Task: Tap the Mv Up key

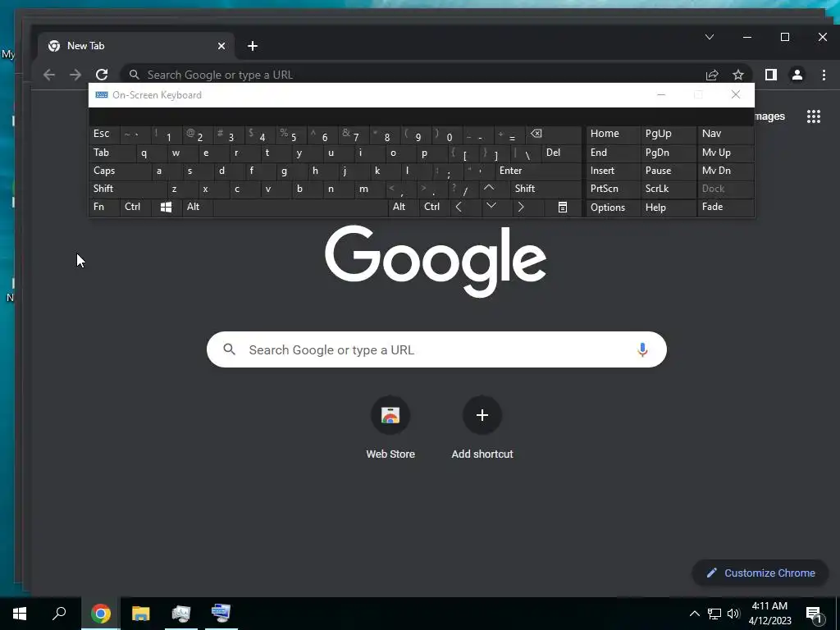Action: (x=725, y=153)
